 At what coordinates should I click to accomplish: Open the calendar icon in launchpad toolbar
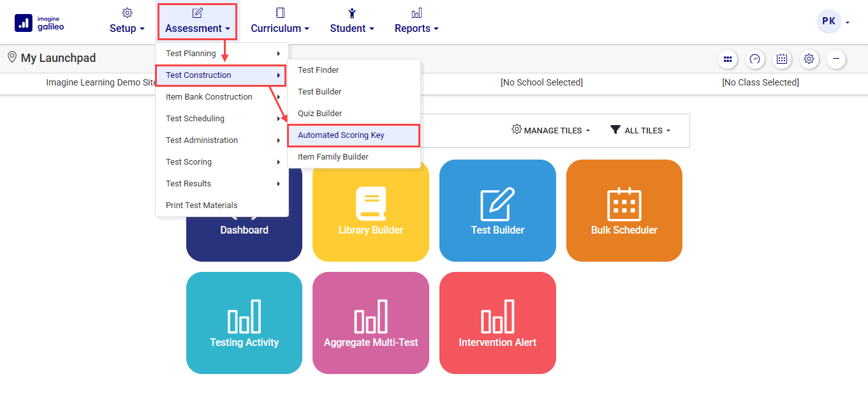coord(782,59)
